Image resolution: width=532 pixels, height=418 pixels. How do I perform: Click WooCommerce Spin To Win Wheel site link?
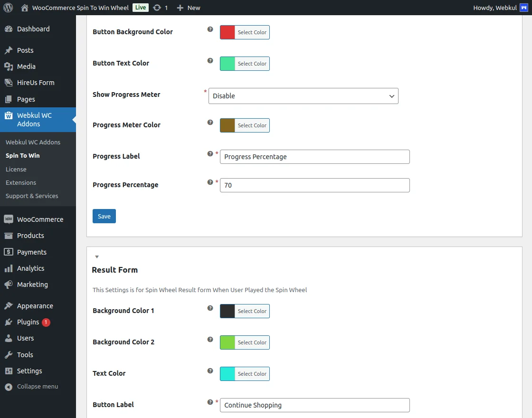pos(80,8)
